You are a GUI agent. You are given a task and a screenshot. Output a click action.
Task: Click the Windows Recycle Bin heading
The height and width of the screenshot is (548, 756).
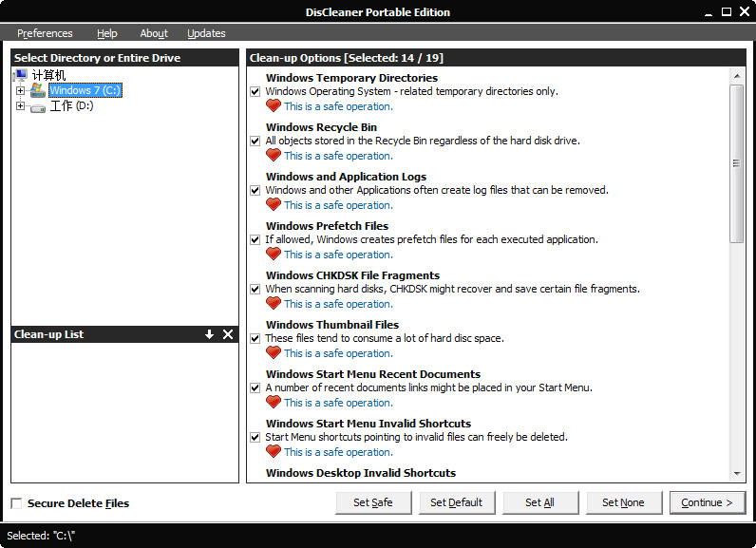321,127
